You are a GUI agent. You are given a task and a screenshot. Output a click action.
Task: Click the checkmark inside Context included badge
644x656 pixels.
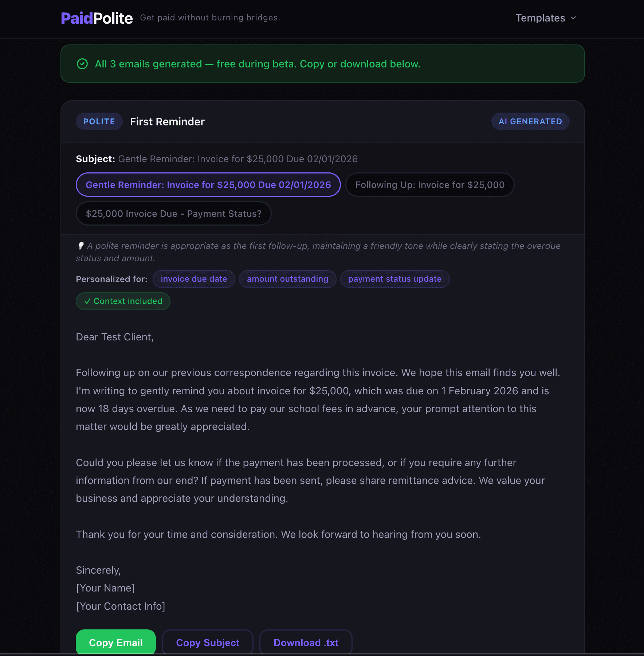click(87, 301)
